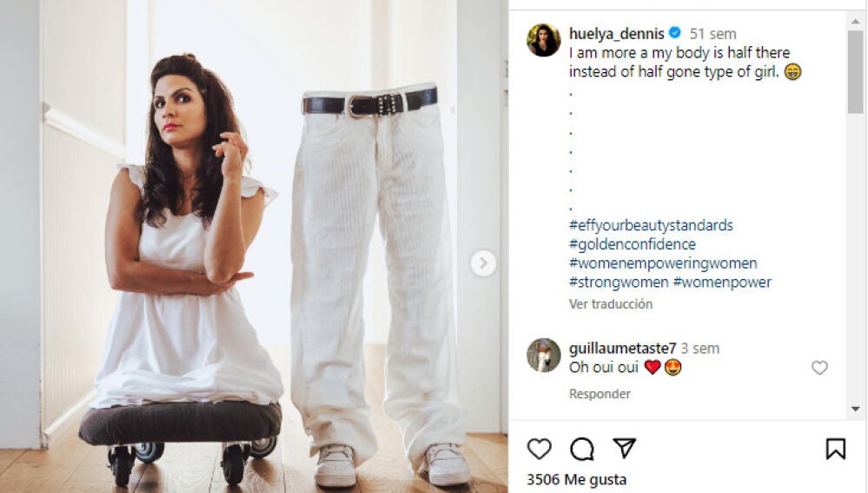Click the blue verified badge next to huelya_dennis
This screenshot has height=493, width=868.
pos(675,33)
